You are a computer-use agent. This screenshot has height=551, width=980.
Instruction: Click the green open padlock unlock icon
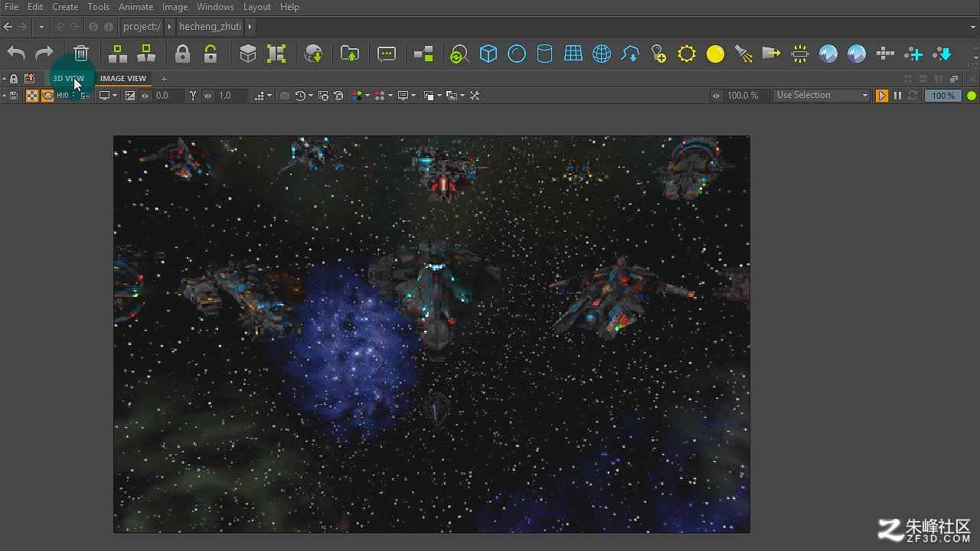click(211, 54)
